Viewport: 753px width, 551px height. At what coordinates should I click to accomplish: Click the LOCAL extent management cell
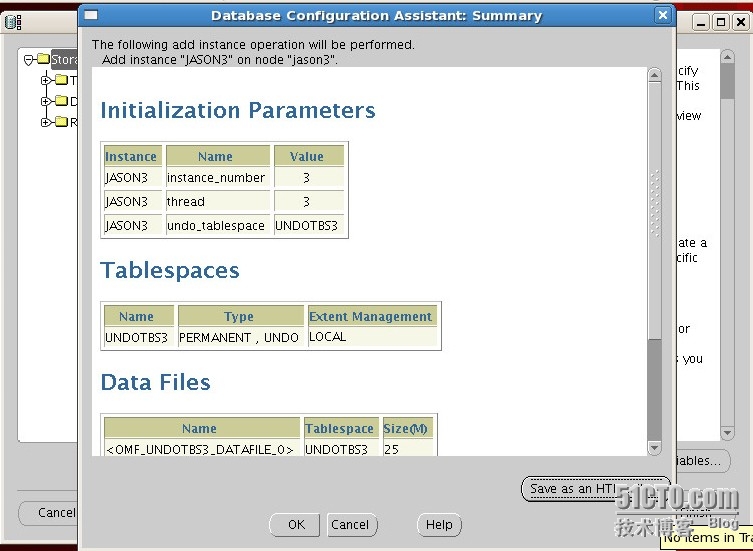[371, 337]
